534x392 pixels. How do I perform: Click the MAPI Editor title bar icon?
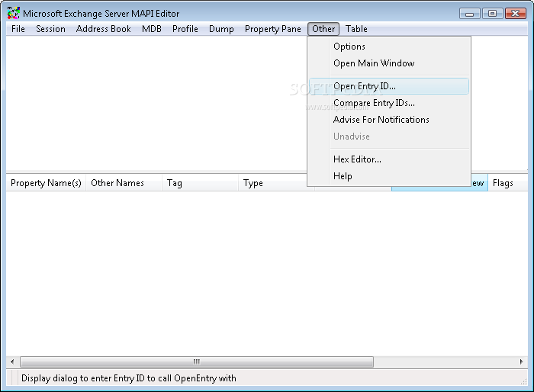(14, 13)
